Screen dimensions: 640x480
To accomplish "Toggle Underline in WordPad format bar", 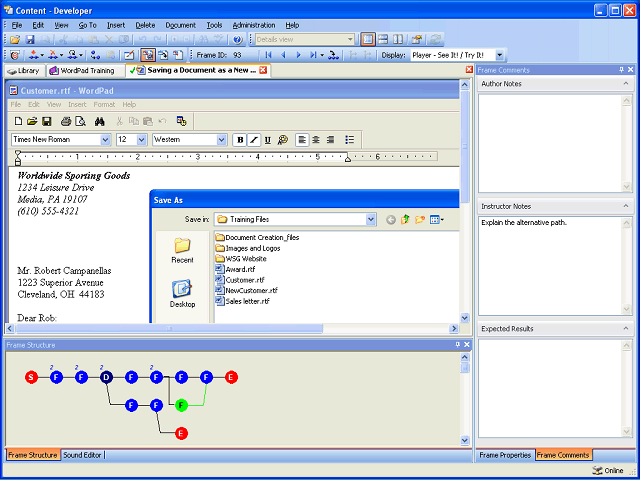I will click(268, 140).
